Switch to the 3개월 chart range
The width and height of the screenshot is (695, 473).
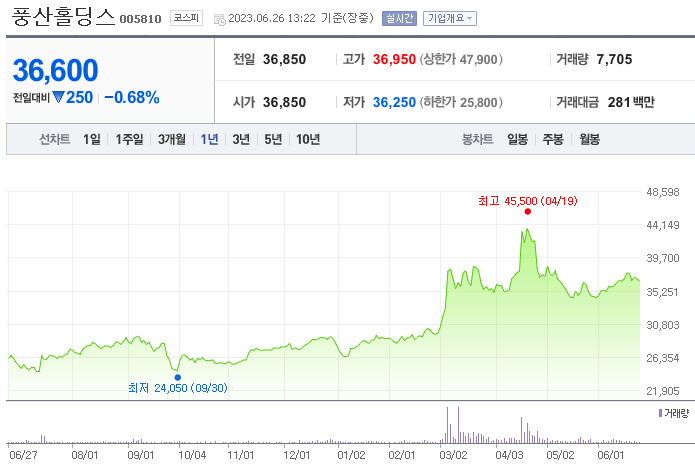172,140
